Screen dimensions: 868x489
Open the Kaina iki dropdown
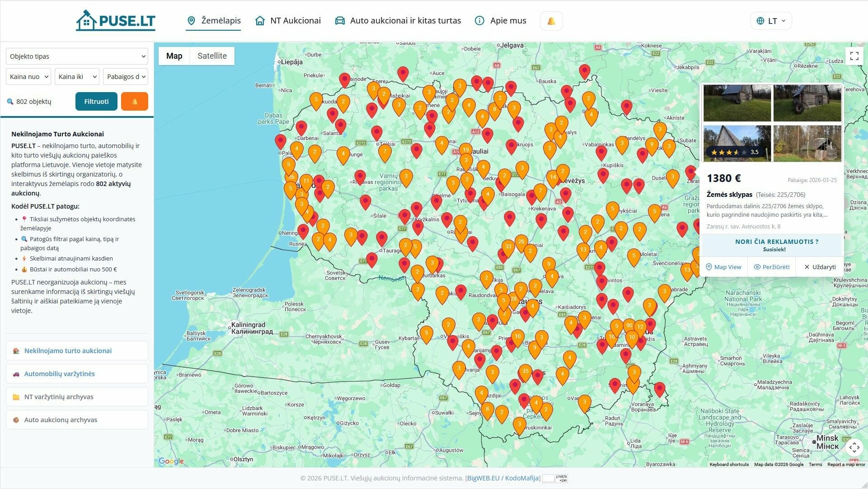pos(77,77)
